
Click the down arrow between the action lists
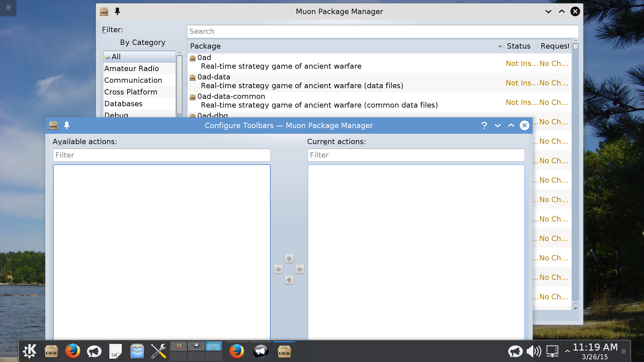(x=289, y=280)
